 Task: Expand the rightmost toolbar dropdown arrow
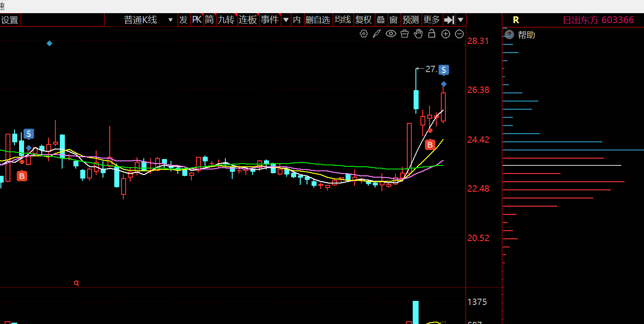pyautogui.click(x=461, y=20)
